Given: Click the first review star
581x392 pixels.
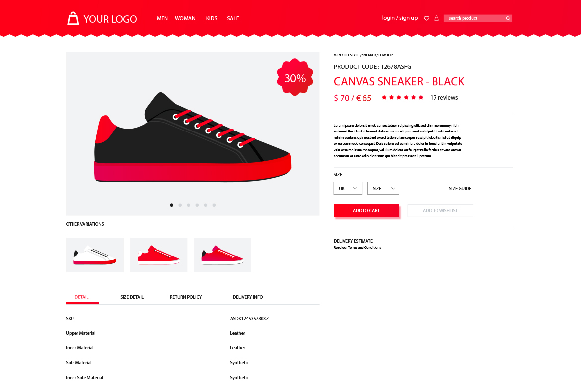Looking at the screenshot, I should (384, 97).
